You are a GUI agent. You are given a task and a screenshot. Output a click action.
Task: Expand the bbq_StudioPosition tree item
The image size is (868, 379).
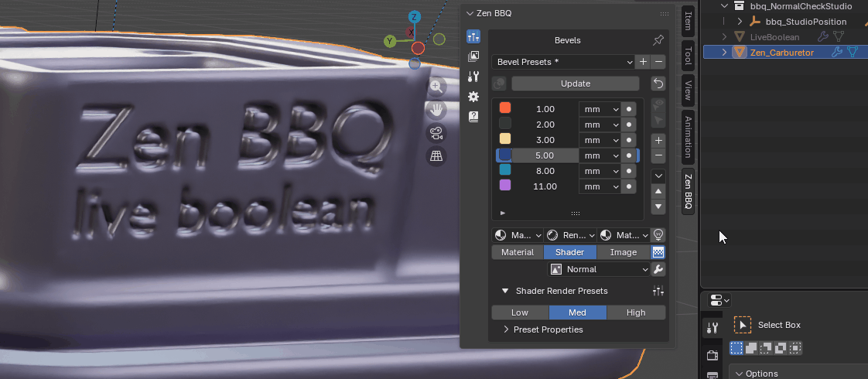(740, 22)
